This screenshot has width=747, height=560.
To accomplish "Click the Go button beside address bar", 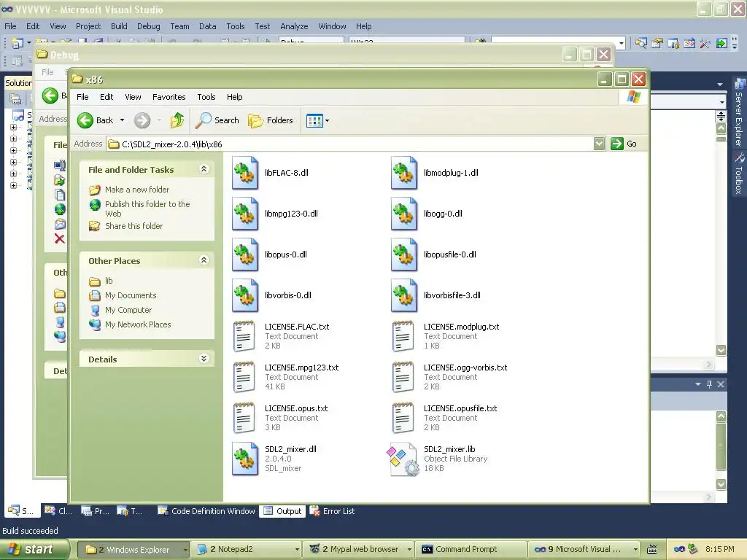I will 624,144.
